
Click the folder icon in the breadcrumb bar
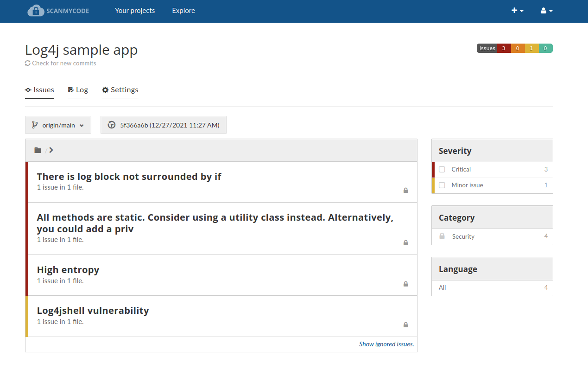[x=38, y=150]
